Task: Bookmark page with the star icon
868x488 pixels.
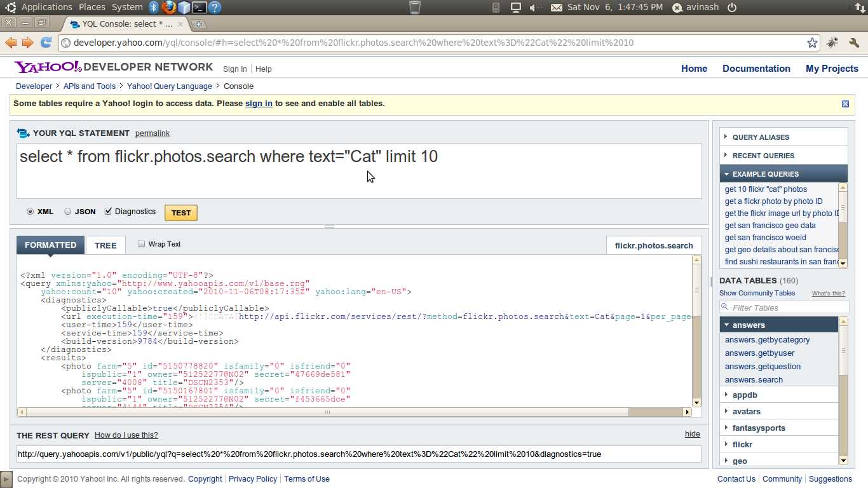Action: 812,43
